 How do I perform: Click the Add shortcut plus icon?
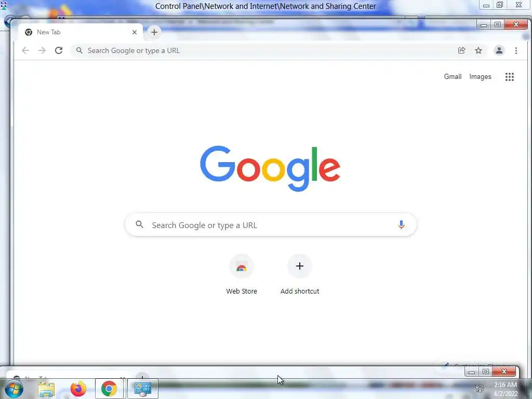click(x=300, y=267)
